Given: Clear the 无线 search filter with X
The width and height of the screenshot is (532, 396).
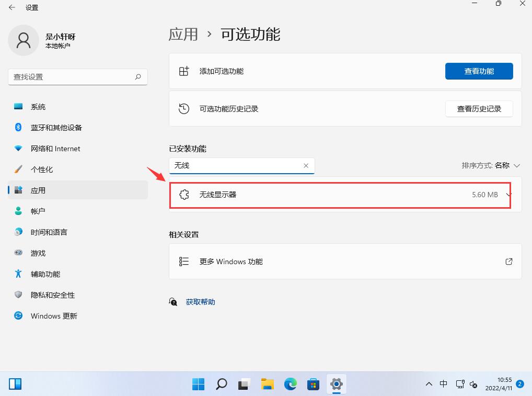Looking at the screenshot, I should 306,165.
